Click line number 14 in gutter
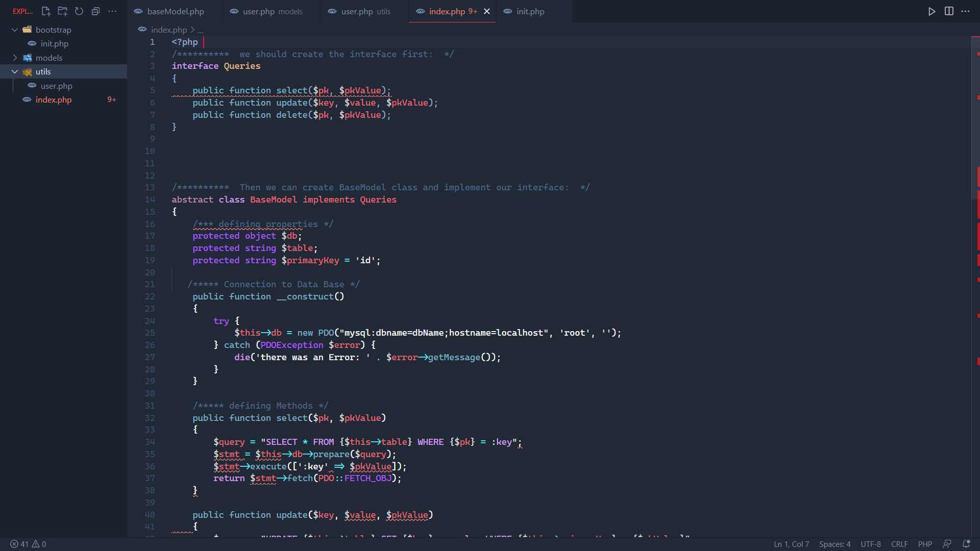Screen dimensions: 980x551 click(x=150, y=199)
